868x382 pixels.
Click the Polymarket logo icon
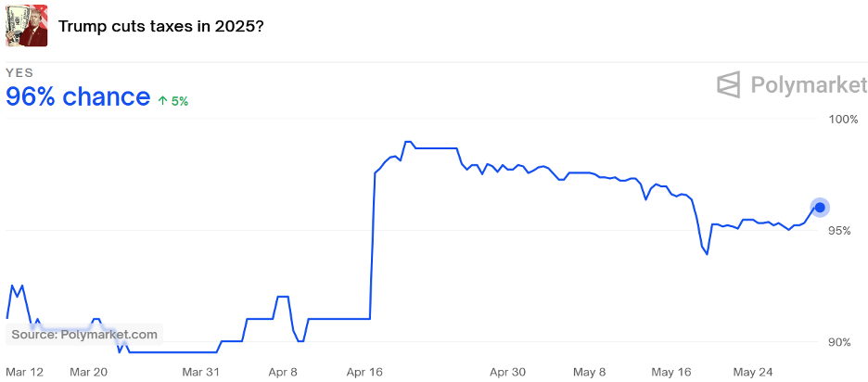pos(729,84)
